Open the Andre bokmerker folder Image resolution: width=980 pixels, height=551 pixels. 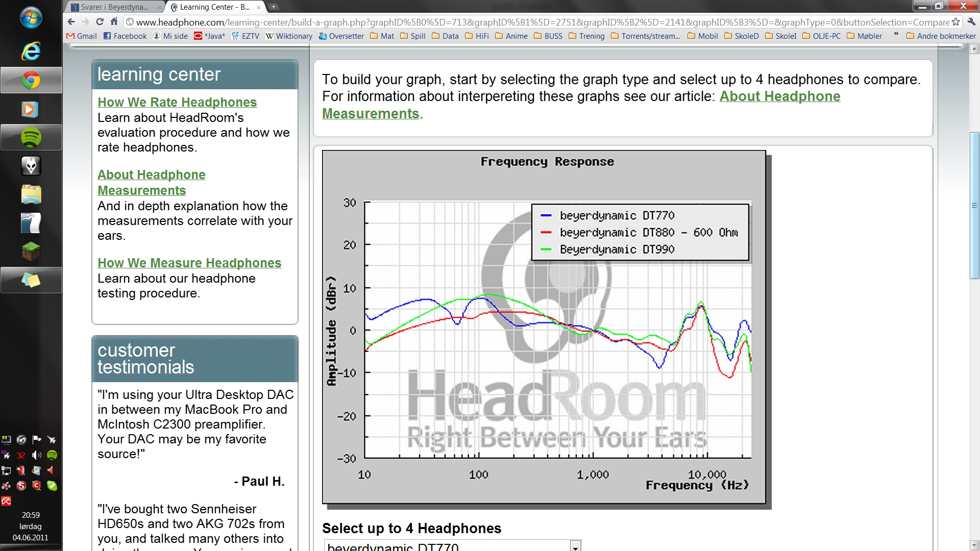point(941,36)
